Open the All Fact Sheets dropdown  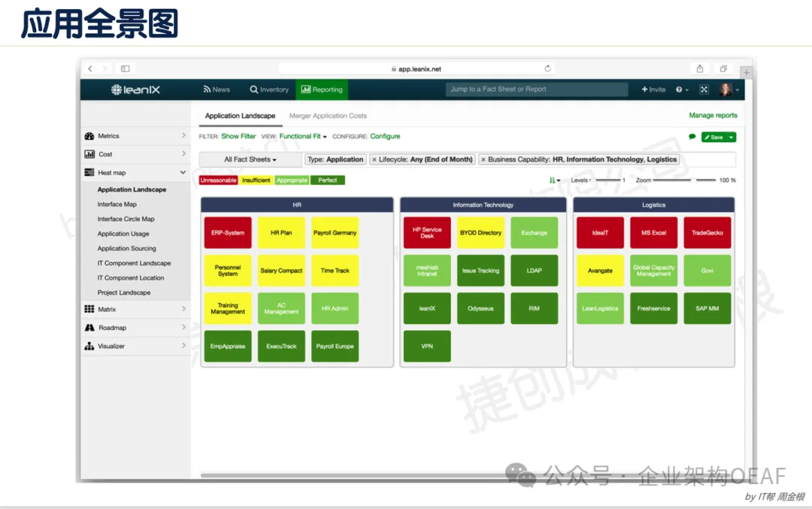(x=250, y=159)
